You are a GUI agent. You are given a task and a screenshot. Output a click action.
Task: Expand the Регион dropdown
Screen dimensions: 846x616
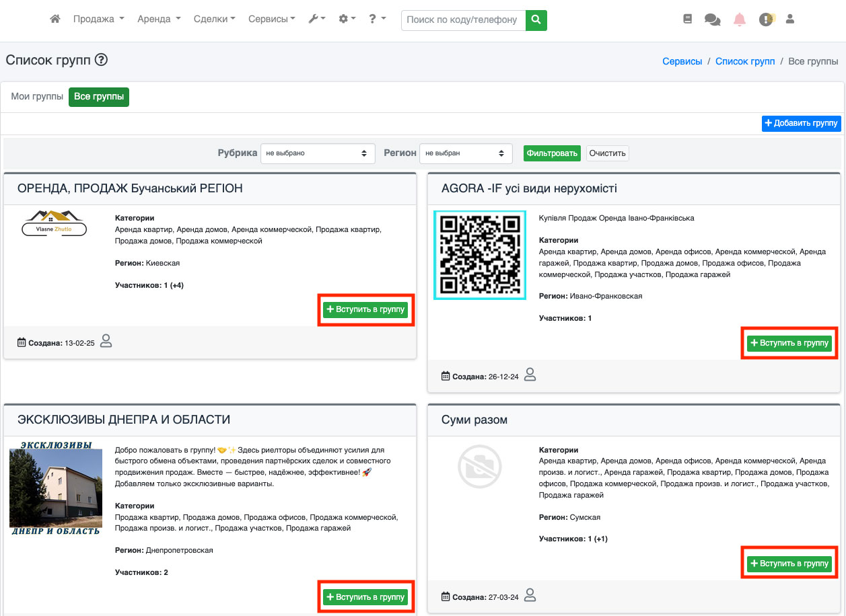(465, 153)
